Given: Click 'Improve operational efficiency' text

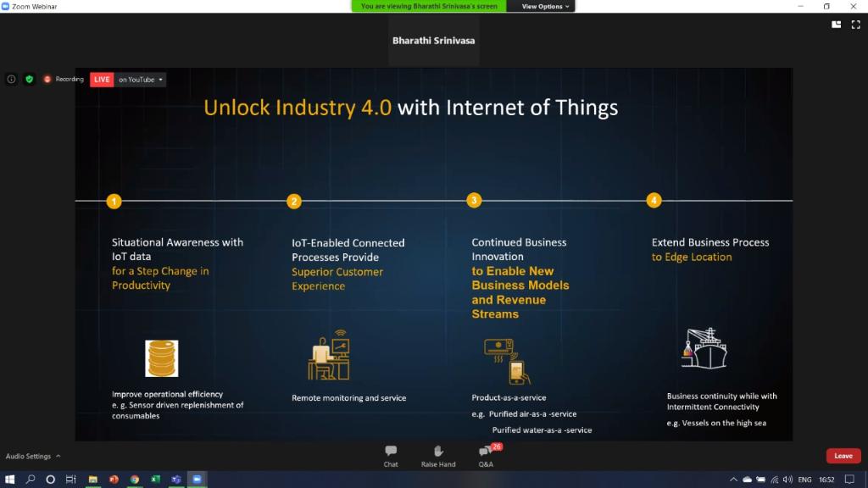Looking at the screenshot, I should pos(167,394).
